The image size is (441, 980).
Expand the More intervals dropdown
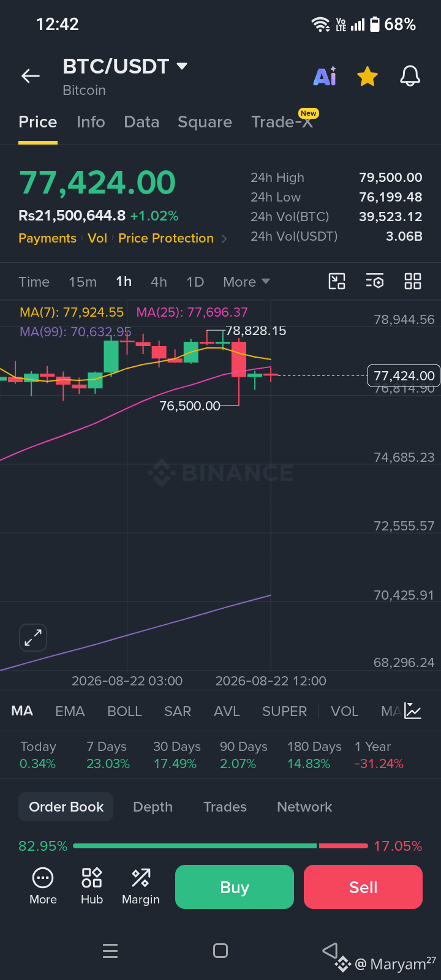coord(246,282)
